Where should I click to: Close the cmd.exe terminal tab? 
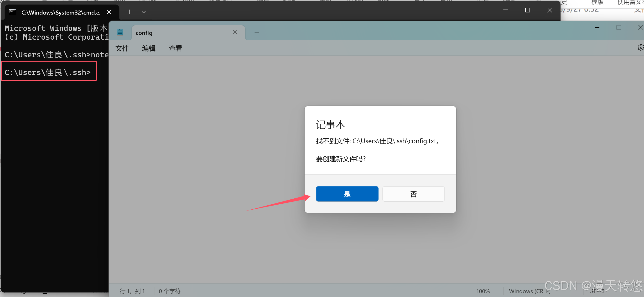(x=109, y=12)
